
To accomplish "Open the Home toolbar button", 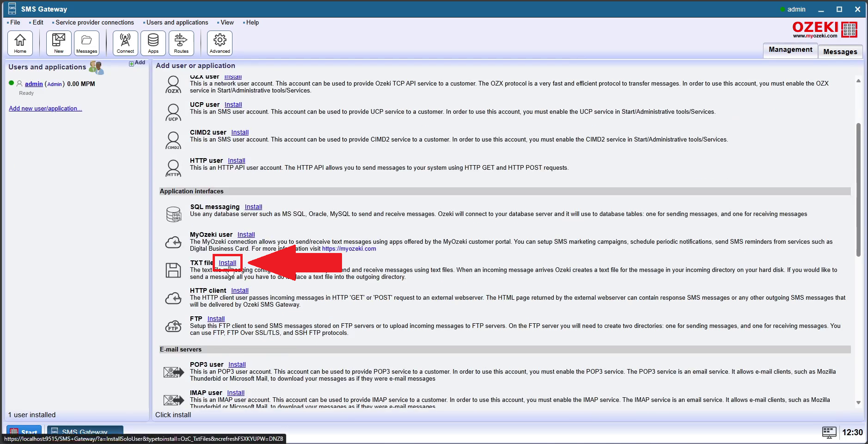I will click(20, 43).
